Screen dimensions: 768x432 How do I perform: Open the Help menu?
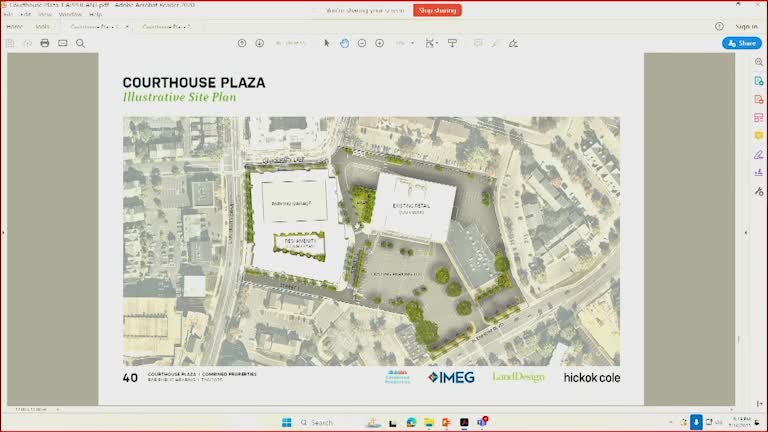click(95, 14)
